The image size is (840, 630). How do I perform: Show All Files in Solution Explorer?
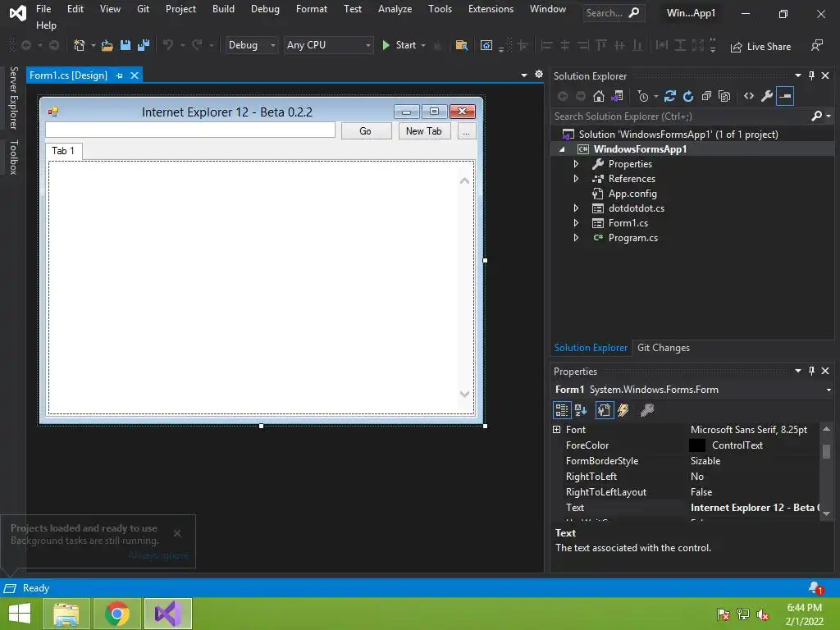pyautogui.click(x=724, y=97)
